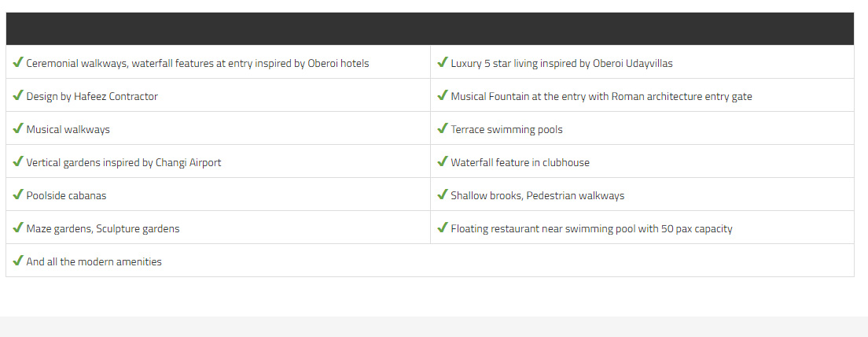Image resolution: width=868 pixels, height=337 pixels.
Task: Click checkmark beside Musical Fountain at the entry
Action: [x=443, y=94]
